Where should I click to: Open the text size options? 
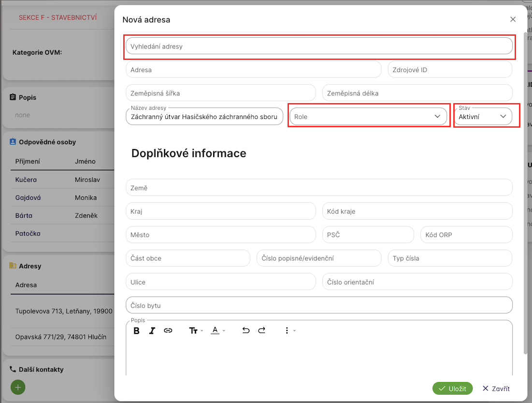(195, 330)
